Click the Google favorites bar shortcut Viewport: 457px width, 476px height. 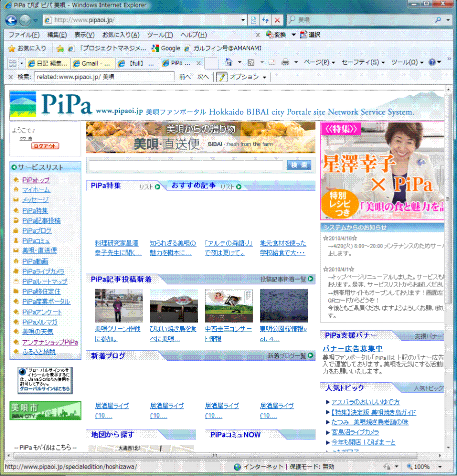[166, 48]
